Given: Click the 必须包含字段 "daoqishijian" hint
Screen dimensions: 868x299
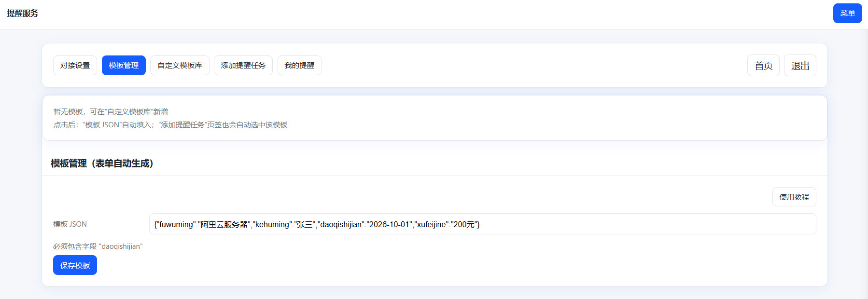Looking at the screenshot, I should click(x=98, y=246).
